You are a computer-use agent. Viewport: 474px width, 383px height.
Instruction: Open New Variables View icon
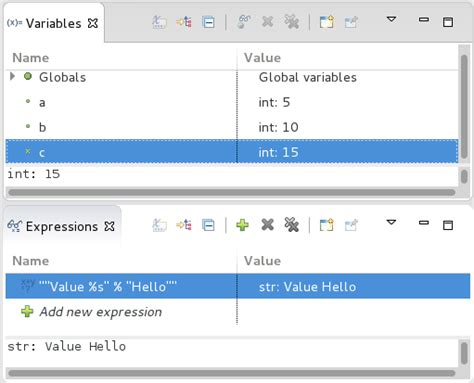pos(326,22)
